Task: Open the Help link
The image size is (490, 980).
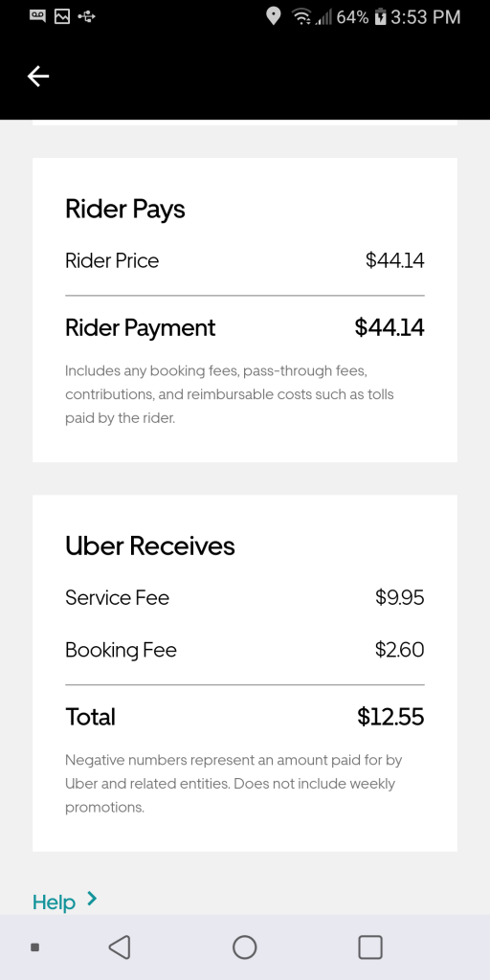Action: pyautogui.click(x=54, y=902)
